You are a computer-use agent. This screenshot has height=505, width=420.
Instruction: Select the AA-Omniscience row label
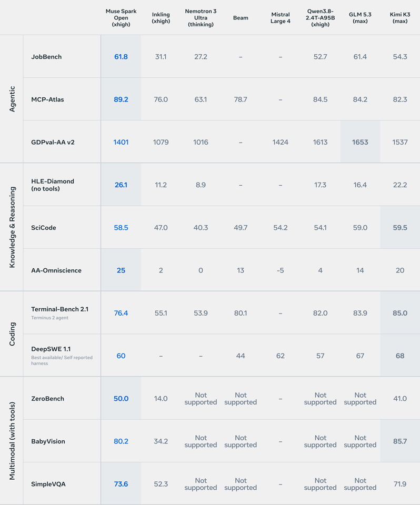[x=56, y=270]
